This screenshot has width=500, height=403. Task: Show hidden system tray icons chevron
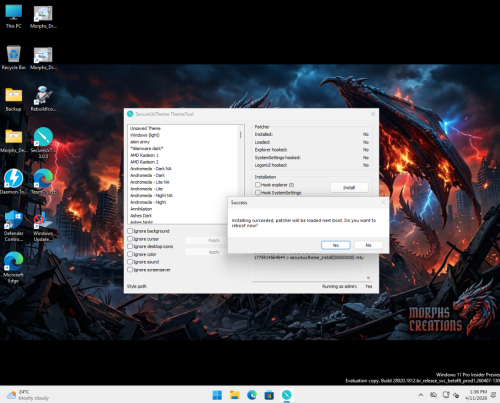(421, 395)
